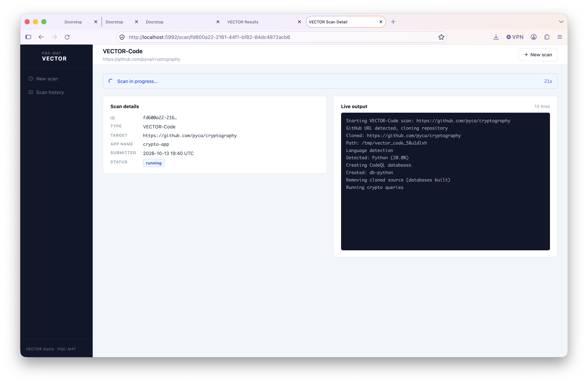
Task: Click the VECTOR Alpha · PQC-MAT footer
Action: pos(51,349)
